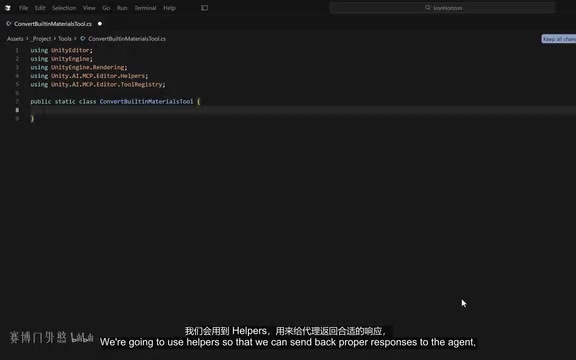Click the UnityEditor text on line 1
The height and width of the screenshot is (360, 576).
tap(70, 50)
